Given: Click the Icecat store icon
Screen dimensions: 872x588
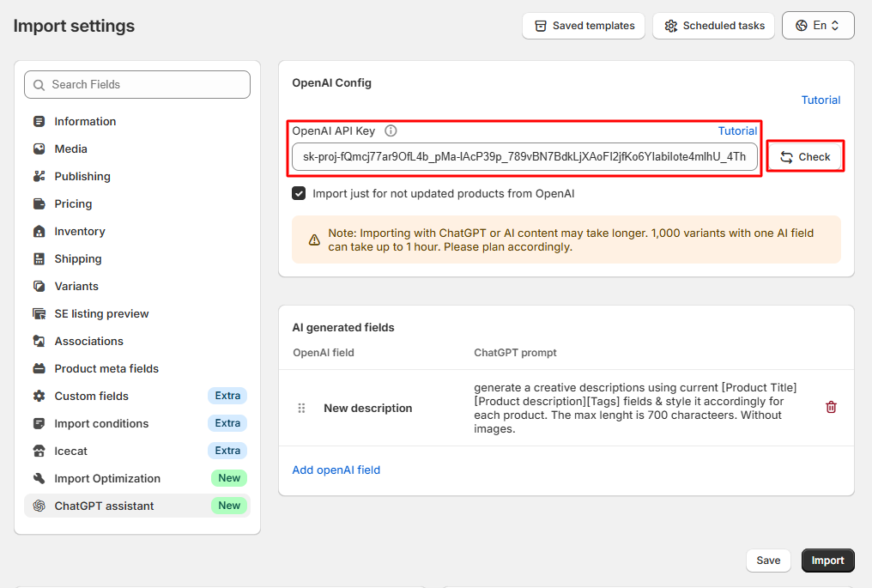Looking at the screenshot, I should (x=39, y=452).
